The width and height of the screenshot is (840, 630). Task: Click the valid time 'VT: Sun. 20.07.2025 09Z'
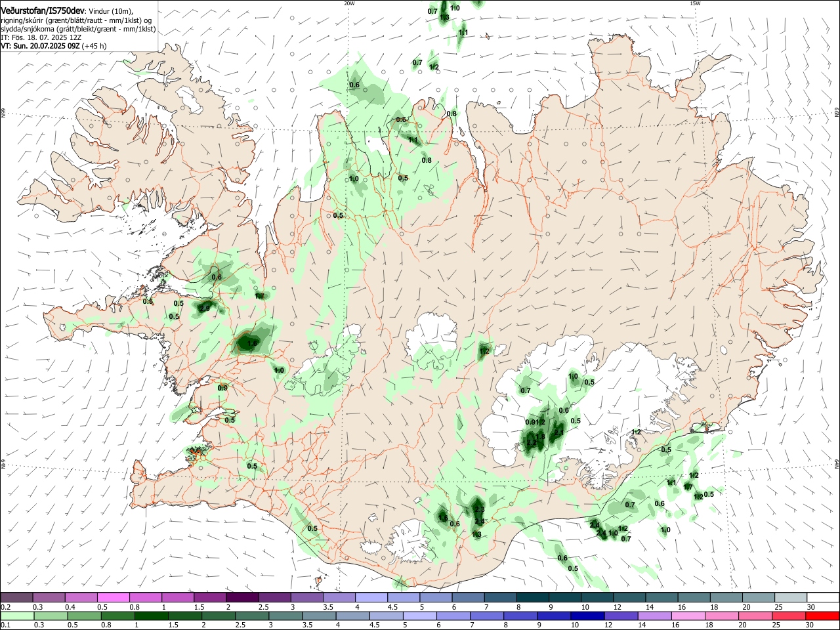point(40,46)
